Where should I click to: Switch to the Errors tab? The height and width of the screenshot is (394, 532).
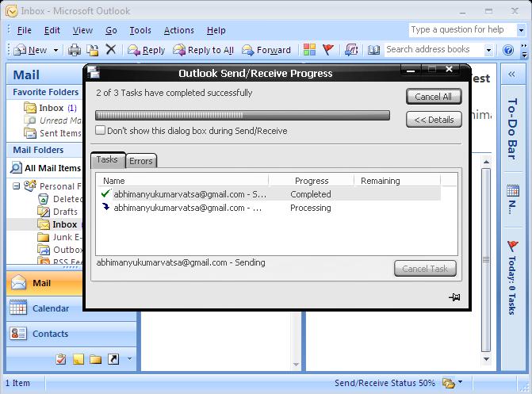point(141,161)
